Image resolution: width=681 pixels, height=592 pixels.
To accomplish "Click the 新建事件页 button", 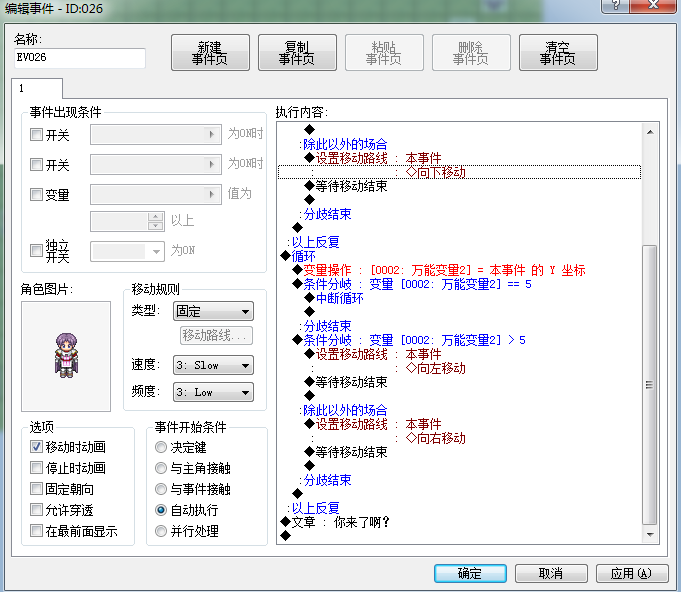I will click(210, 53).
